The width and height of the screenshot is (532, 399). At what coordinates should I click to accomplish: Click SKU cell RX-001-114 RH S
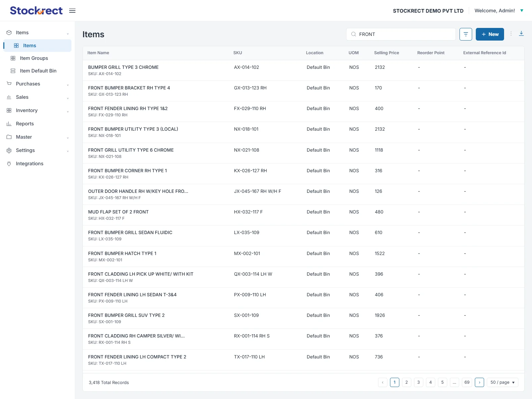click(x=252, y=336)
